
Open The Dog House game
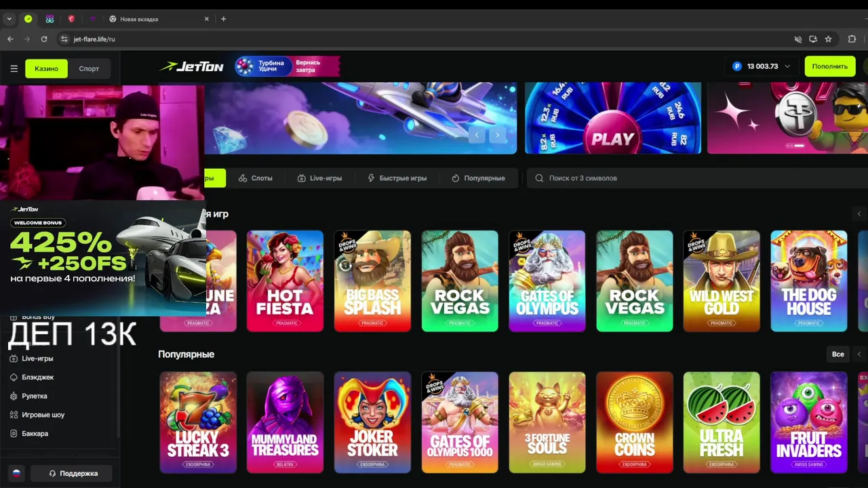809,281
